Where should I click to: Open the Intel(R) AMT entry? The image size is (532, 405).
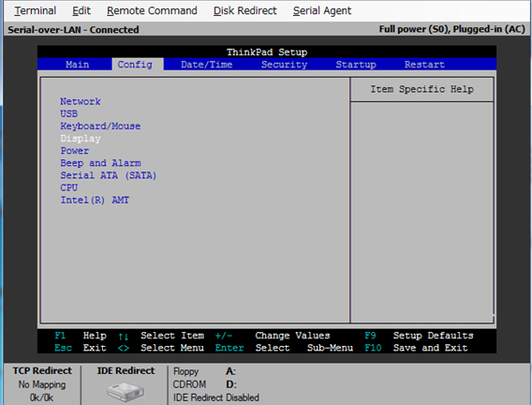tap(95, 200)
